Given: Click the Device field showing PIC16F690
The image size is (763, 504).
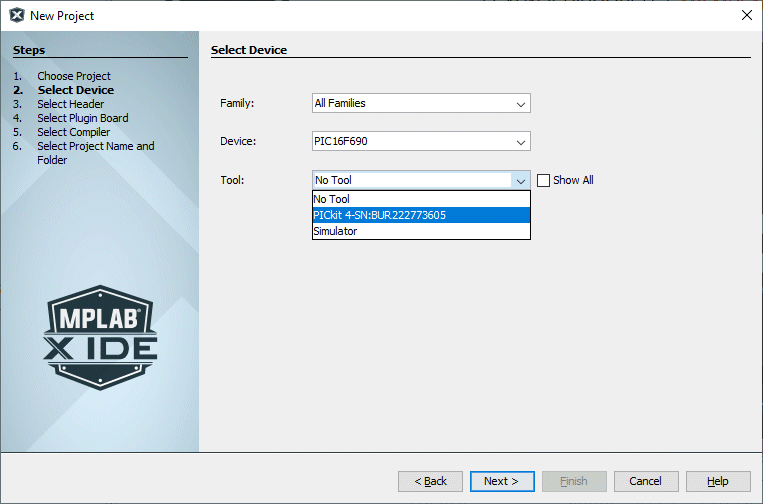Looking at the screenshot, I should point(411,142).
